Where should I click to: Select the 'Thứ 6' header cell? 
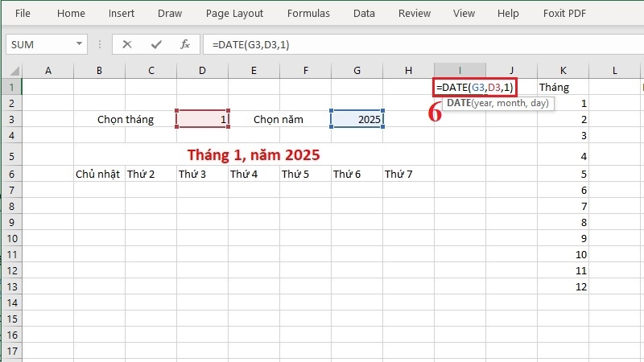[x=357, y=174]
